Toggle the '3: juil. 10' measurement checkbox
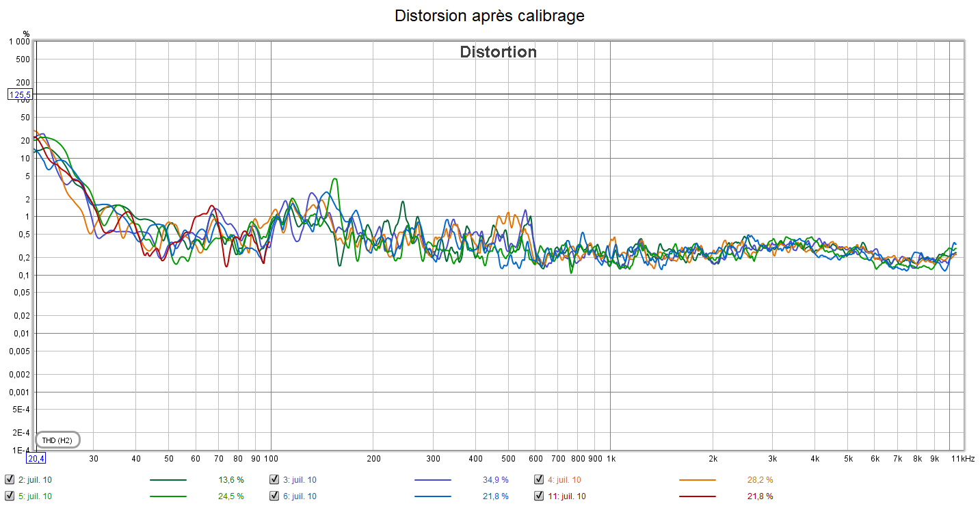This screenshot has height=506, width=980. point(274,480)
